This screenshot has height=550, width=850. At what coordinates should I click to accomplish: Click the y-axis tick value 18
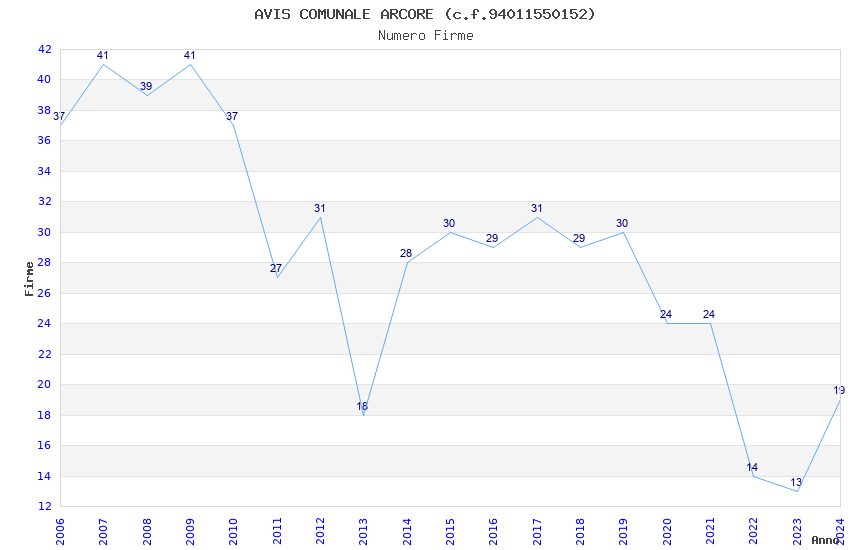pos(44,415)
